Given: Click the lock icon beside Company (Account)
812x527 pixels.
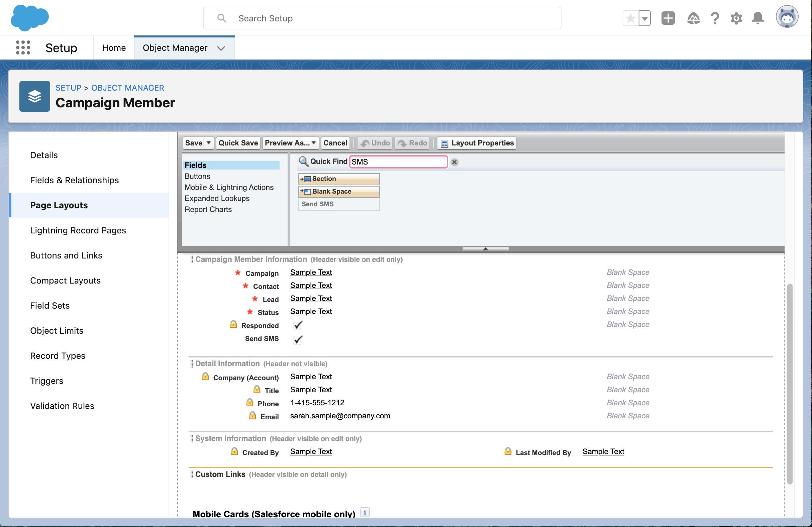Looking at the screenshot, I should tap(205, 377).
